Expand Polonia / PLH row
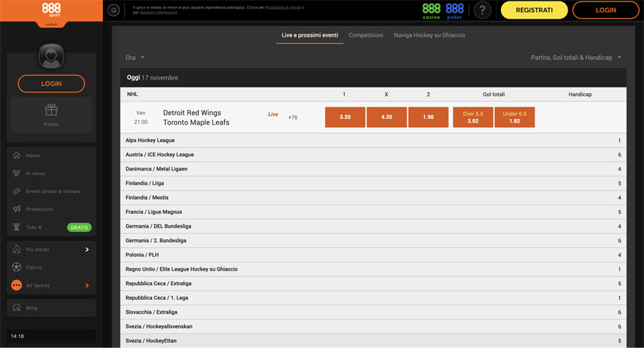644x348 pixels. [373, 255]
